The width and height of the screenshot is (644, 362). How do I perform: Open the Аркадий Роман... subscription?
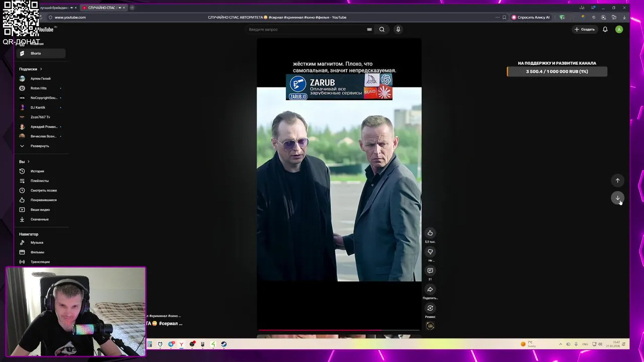(40, 126)
